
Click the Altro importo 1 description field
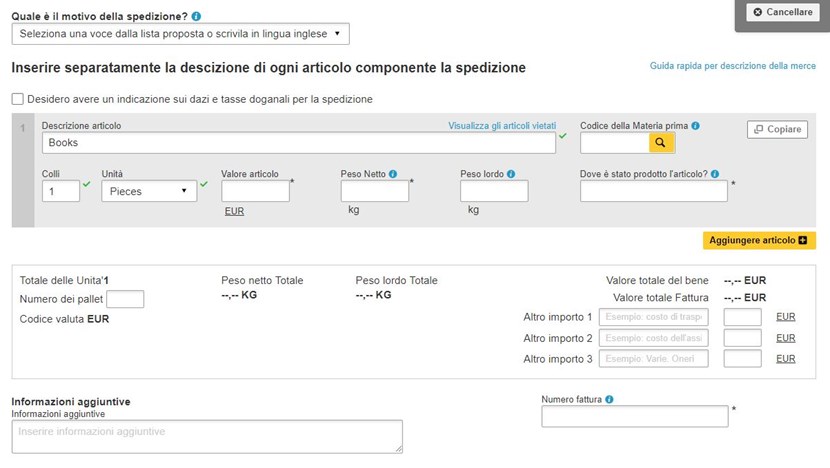[x=653, y=317]
